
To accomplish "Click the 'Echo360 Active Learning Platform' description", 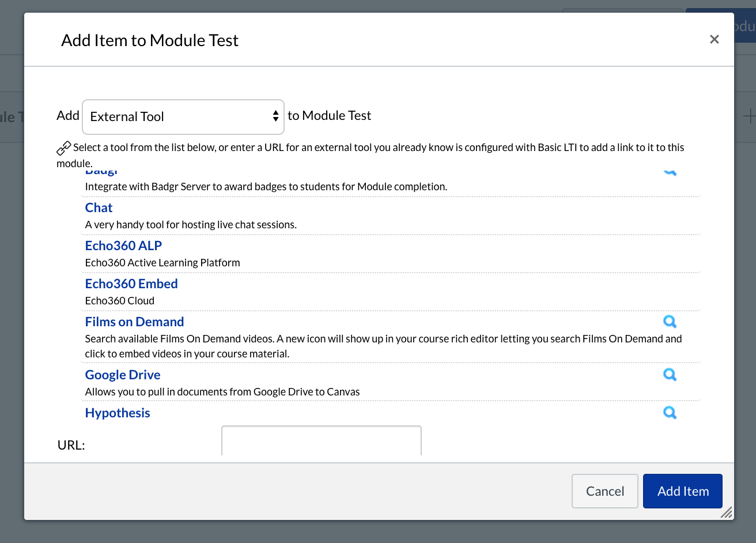I will click(x=162, y=263).
